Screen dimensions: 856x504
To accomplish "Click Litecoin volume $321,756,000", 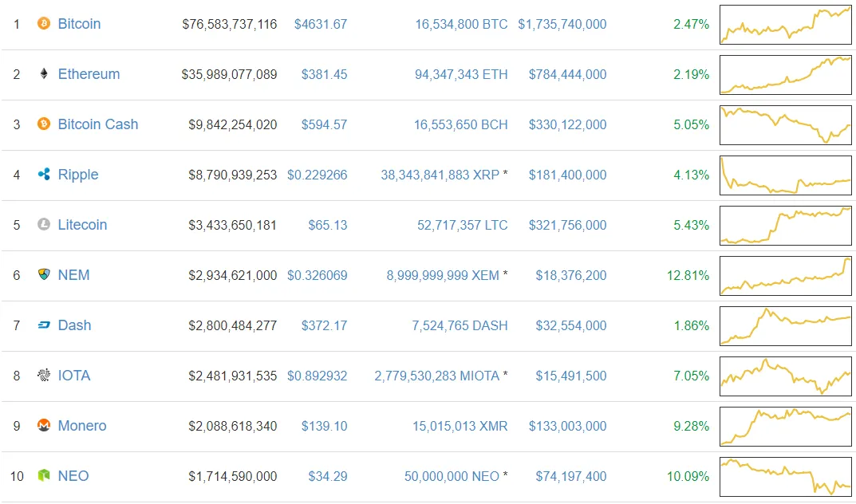I will coord(568,225).
